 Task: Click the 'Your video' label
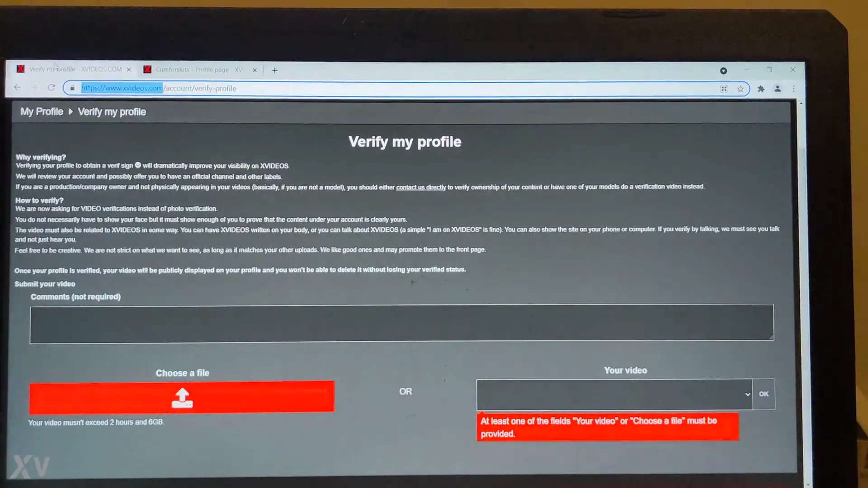(x=626, y=371)
